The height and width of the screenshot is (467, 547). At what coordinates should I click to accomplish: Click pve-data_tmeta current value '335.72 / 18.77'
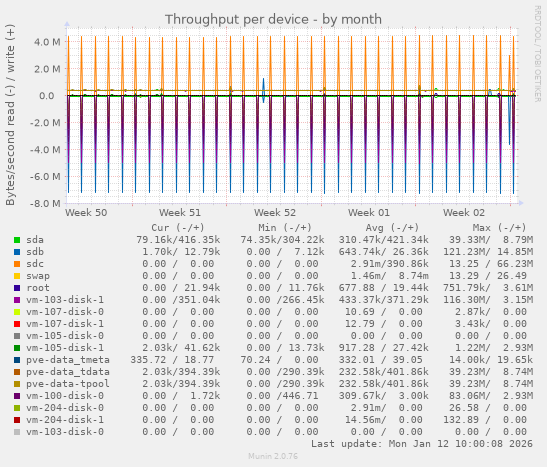172,360
